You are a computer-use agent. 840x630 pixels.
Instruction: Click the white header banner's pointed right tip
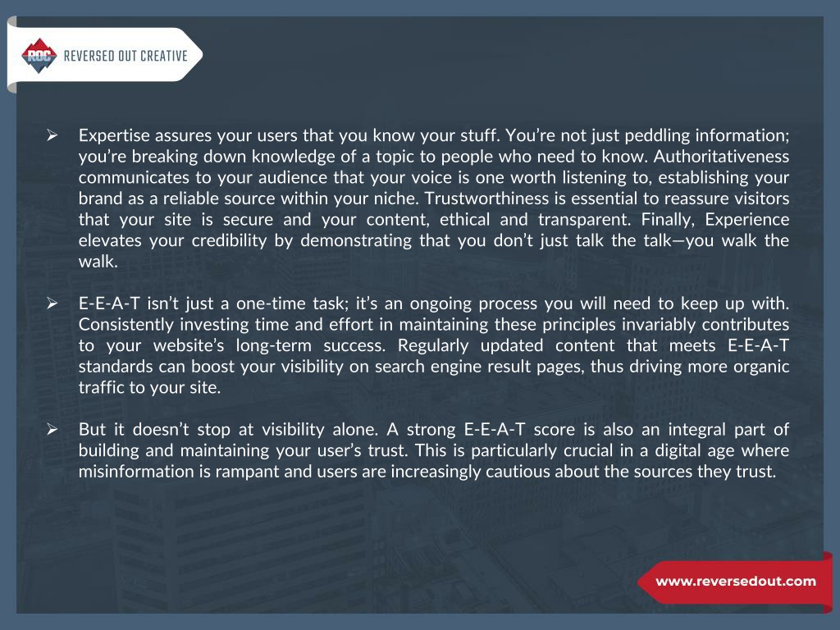pyautogui.click(x=195, y=55)
